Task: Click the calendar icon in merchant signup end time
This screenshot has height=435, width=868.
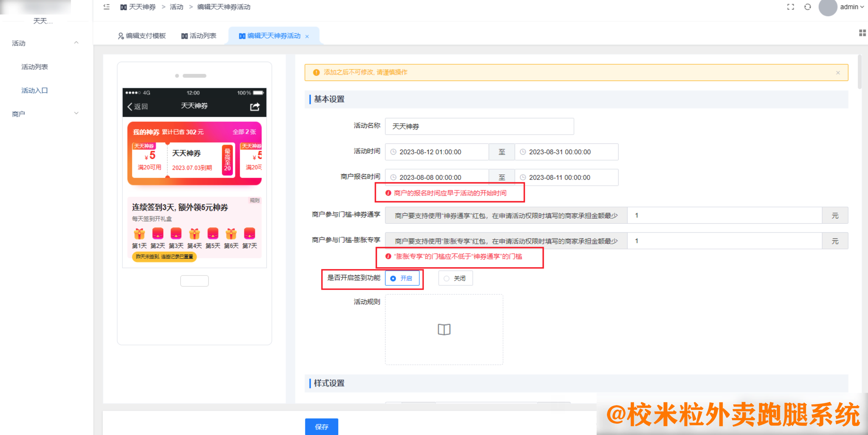Action: (523, 177)
